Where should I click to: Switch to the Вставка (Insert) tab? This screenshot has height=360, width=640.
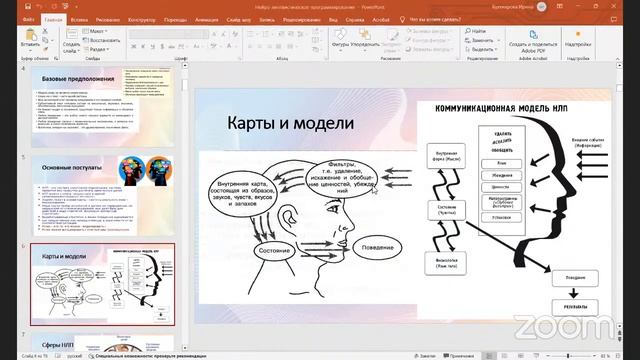tap(79, 20)
